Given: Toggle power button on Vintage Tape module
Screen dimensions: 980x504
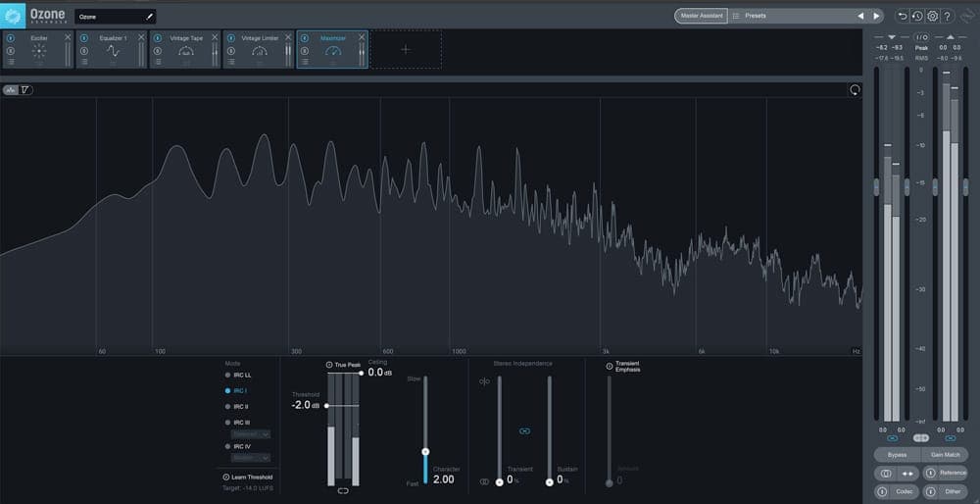Looking at the screenshot, I should click(157, 38).
